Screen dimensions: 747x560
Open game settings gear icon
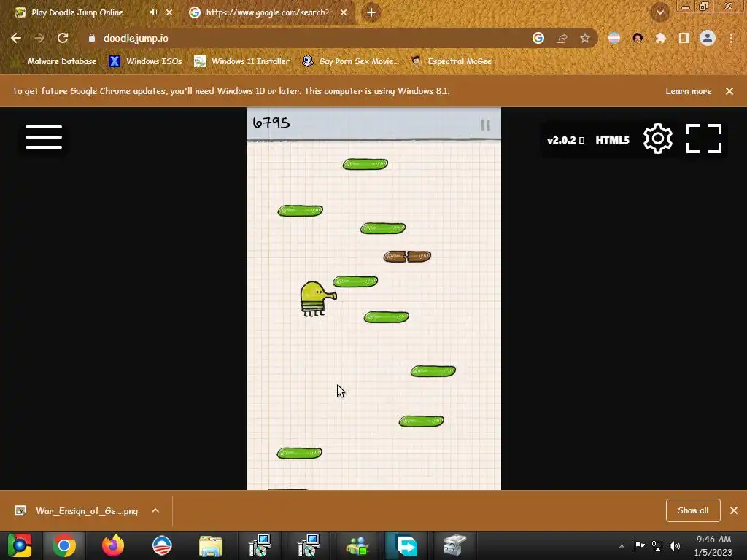tap(657, 139)
